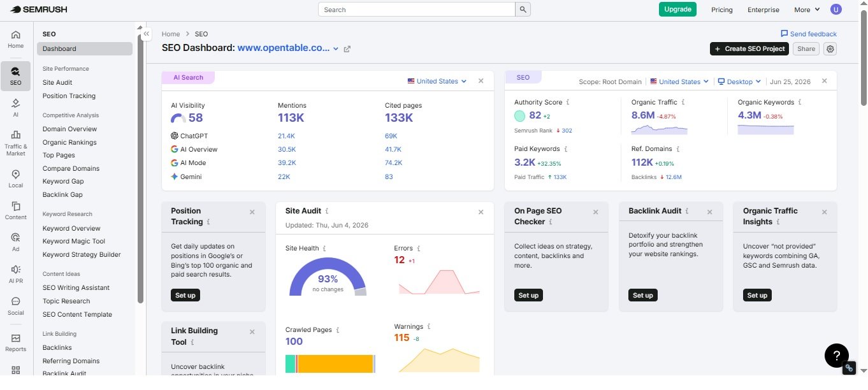
Task: Click the user avatar icon
Action: [836, 9]
